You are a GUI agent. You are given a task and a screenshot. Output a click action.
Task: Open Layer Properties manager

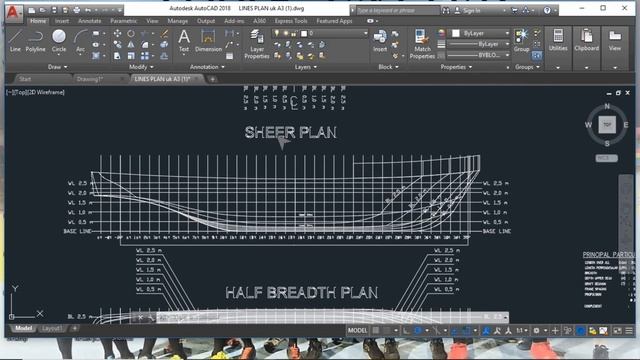click(257, 44)
